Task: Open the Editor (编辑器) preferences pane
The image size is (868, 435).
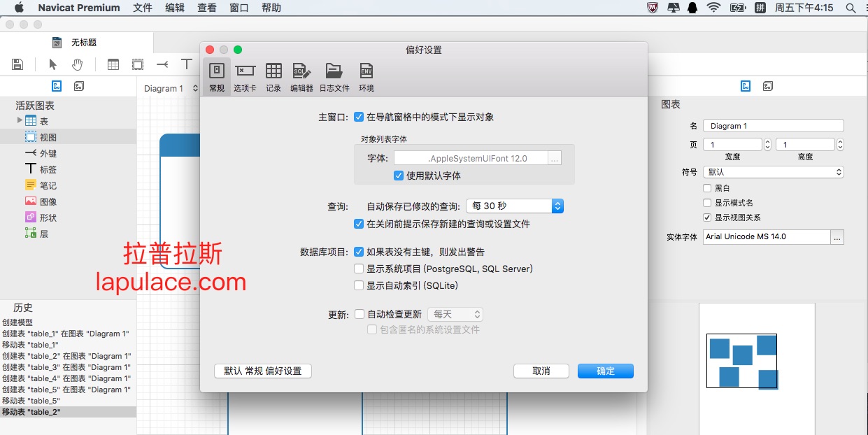Action: tap(301, 77)
